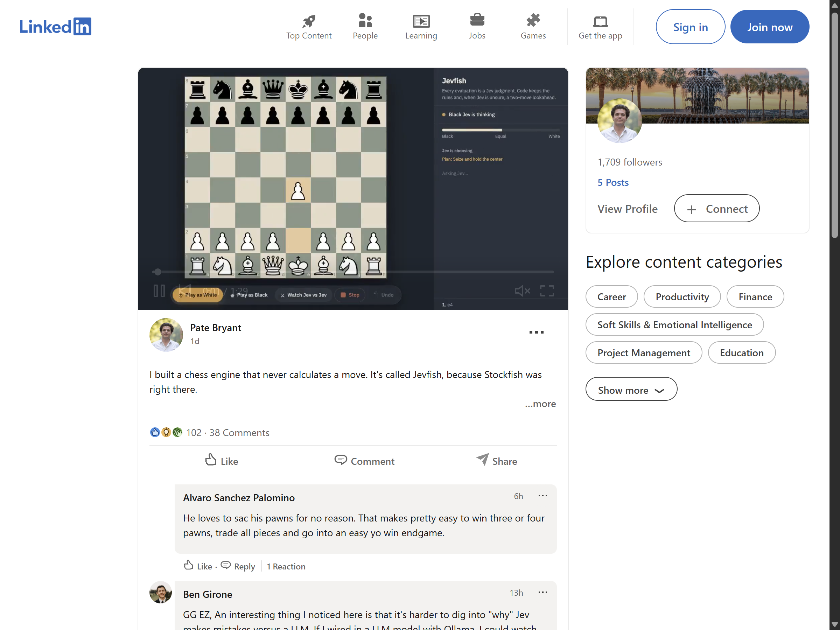Click the scrollbar down arrow

click(834, 624)
